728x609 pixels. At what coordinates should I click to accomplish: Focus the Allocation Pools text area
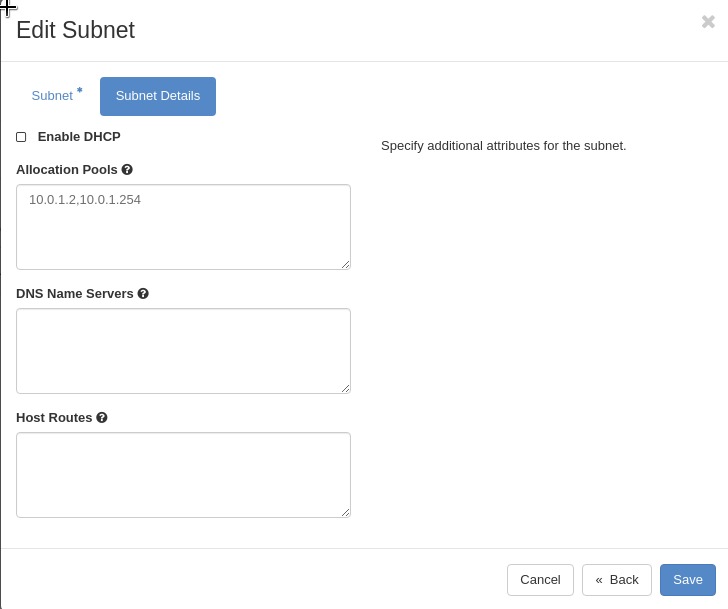(183, 227)
